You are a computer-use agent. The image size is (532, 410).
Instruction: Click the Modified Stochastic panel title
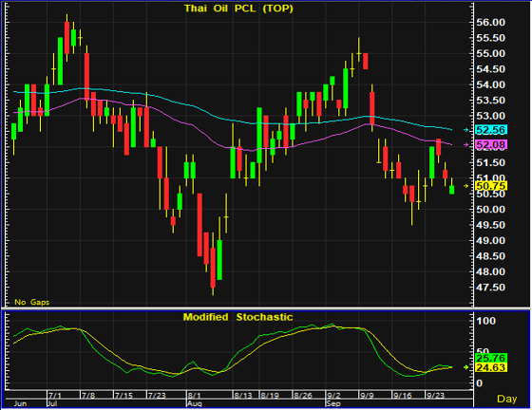[x=237, y=317]
